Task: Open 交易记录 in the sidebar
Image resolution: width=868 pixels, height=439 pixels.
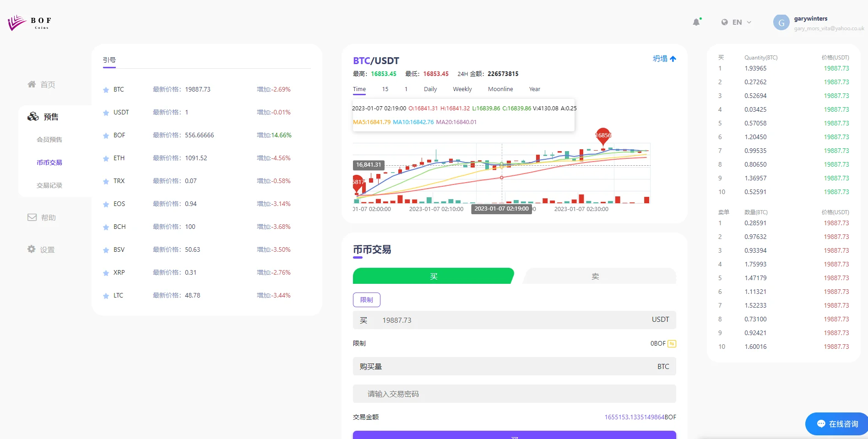Action: [49, 185]
